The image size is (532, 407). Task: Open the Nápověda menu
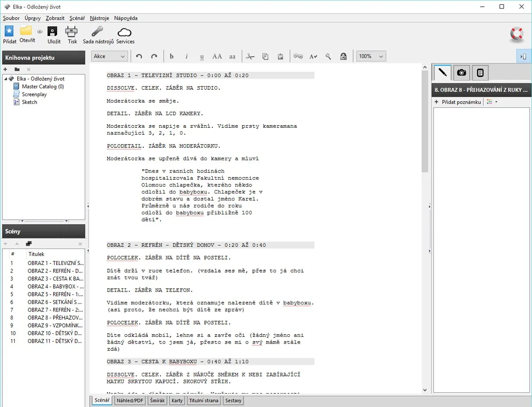126,18
